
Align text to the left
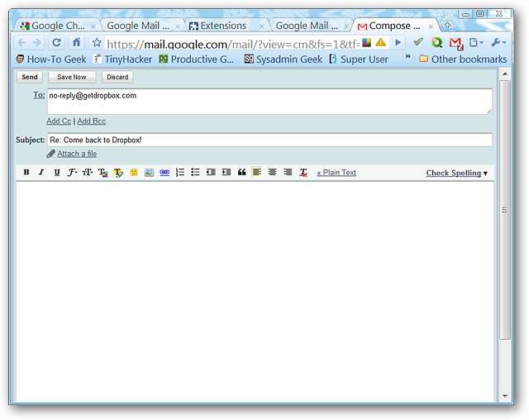257,173
